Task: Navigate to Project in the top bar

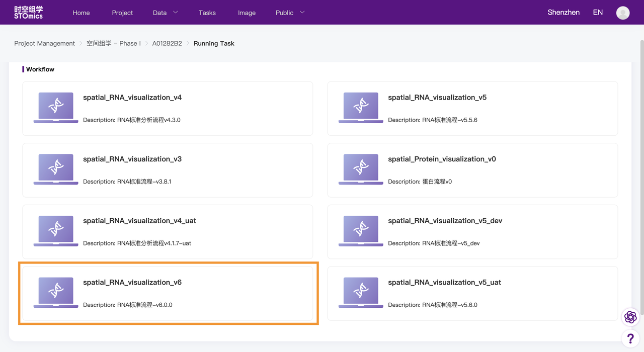Action: coord(122,13)
